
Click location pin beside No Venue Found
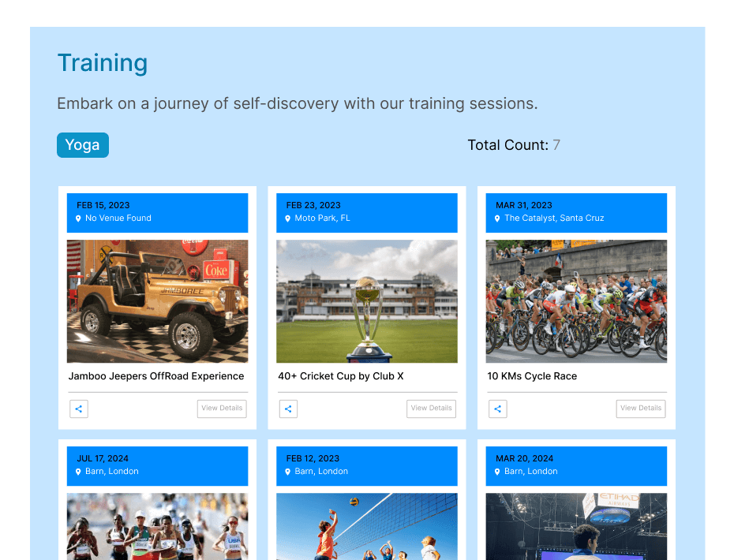point(78,218)
